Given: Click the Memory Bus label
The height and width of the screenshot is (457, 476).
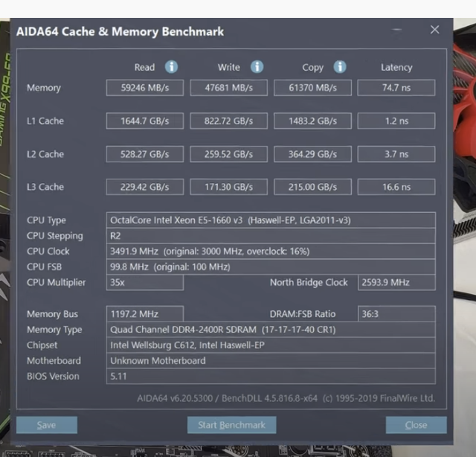Looking at the screenshot, I should (52, 314).
